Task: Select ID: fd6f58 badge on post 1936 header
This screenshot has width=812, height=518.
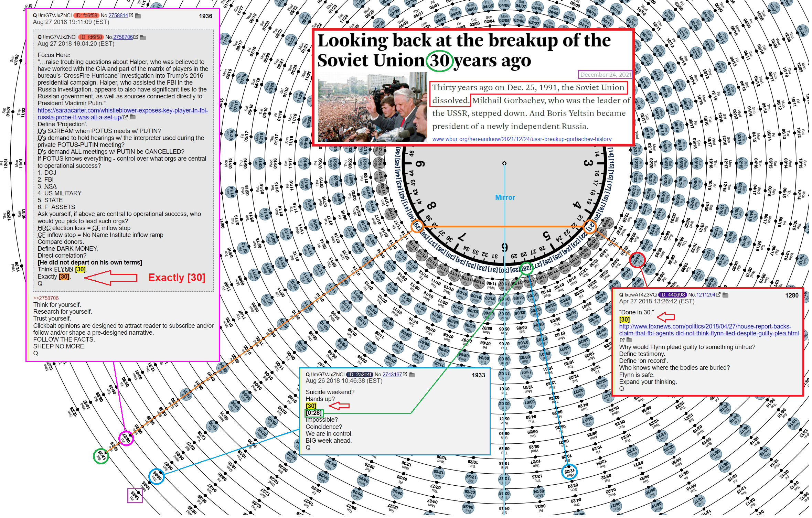Action: click(x=86, y=15)
